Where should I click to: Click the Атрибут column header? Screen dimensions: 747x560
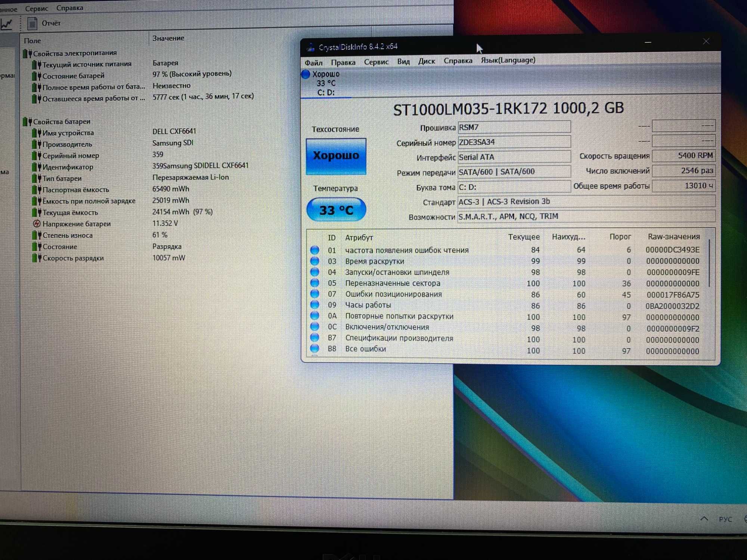point(359,238)
